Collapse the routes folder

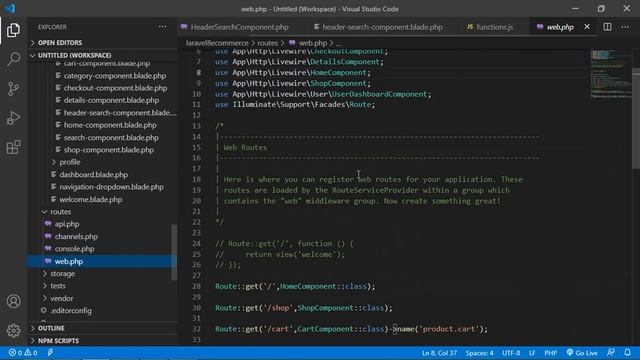[60, 211]
